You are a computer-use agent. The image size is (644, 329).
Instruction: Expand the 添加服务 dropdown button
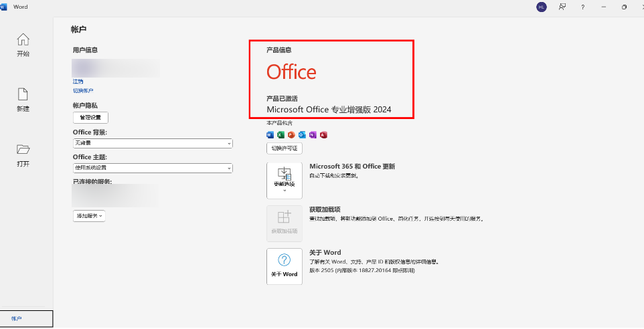89,216
